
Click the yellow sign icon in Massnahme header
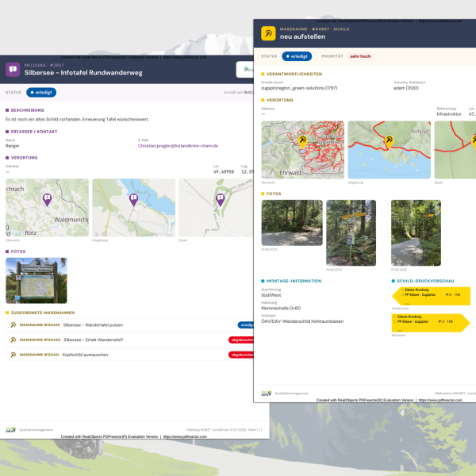click(x=268, y=33)
